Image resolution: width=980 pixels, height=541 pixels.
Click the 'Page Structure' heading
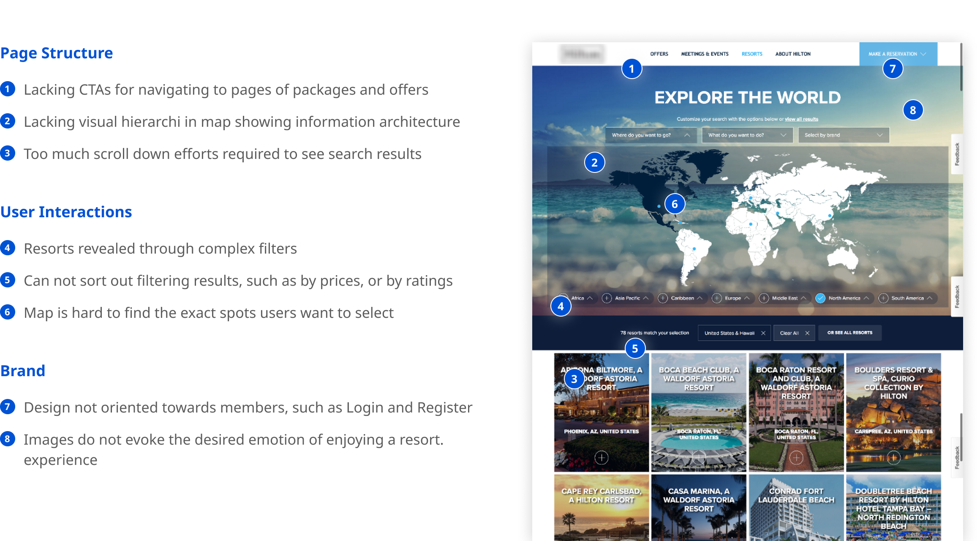57,53
